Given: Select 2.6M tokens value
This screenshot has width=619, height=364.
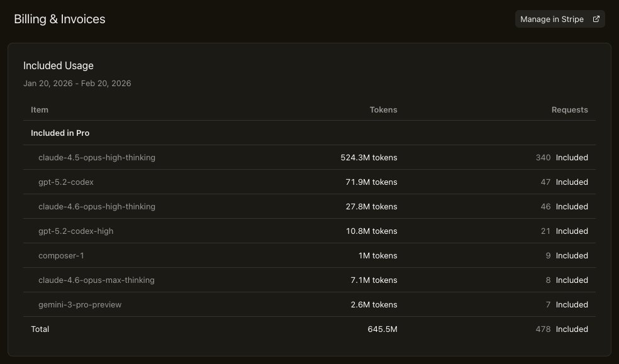Looking at the screenshot, I should coord(374,304).
